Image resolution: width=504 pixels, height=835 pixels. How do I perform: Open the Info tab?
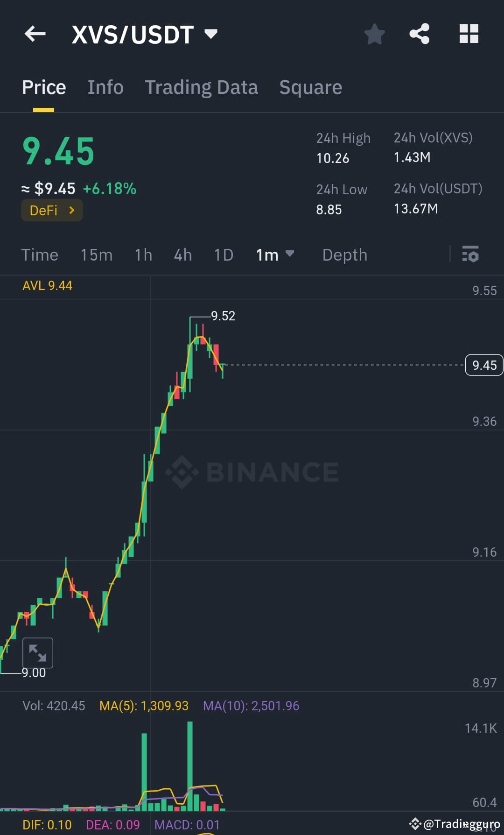(105, 87)
